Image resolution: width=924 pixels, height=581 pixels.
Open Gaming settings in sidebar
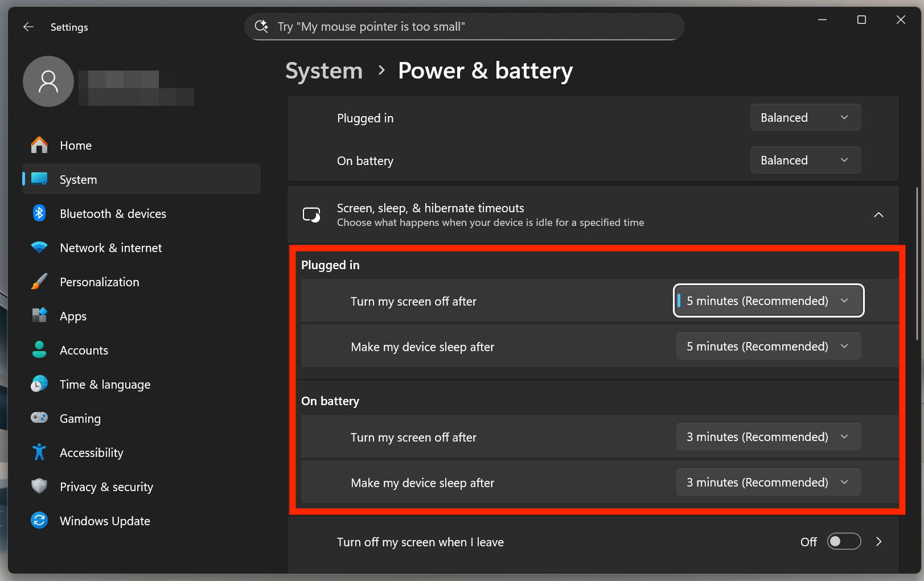80,419
